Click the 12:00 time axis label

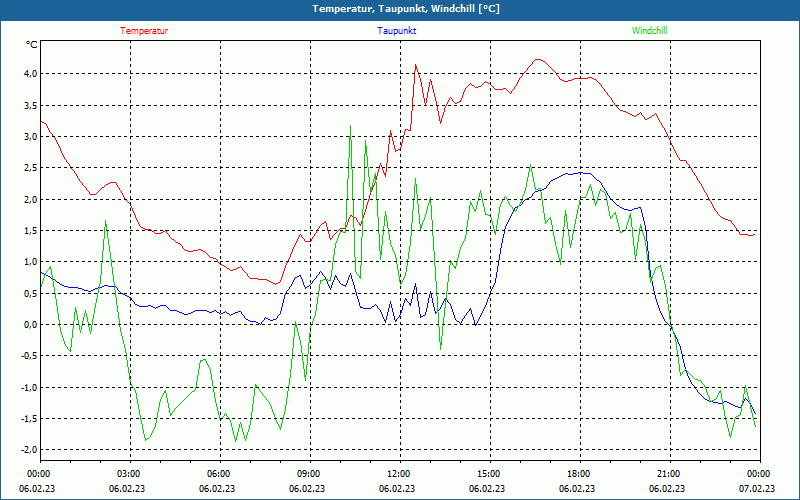(397, 473)
